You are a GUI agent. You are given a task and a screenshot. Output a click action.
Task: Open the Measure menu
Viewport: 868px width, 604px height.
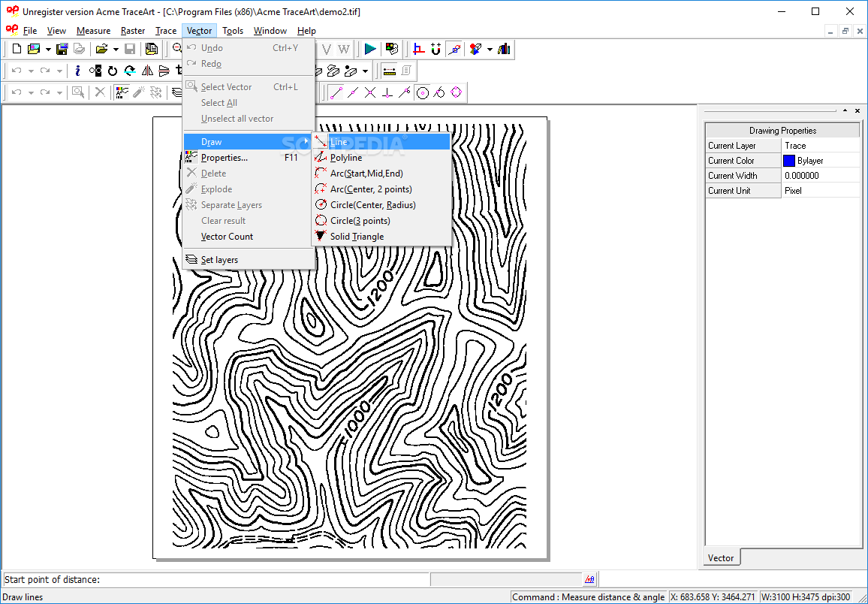coord(94,31)
